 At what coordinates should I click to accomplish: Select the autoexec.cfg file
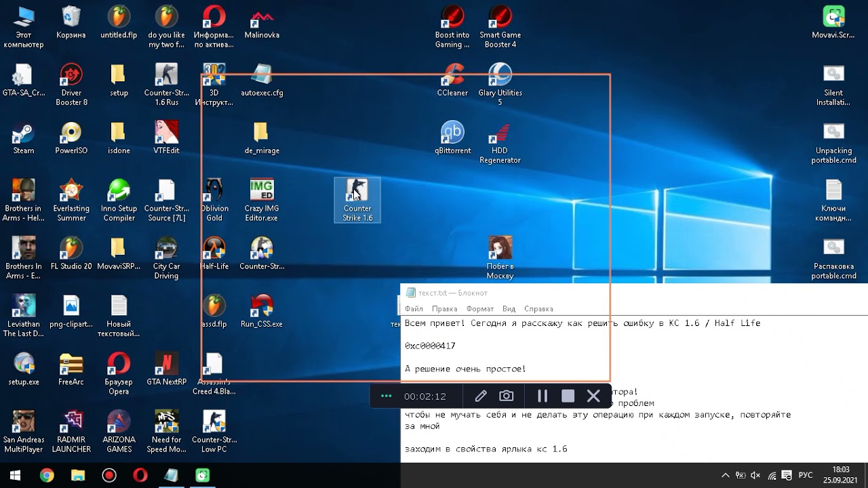point(262,81)
